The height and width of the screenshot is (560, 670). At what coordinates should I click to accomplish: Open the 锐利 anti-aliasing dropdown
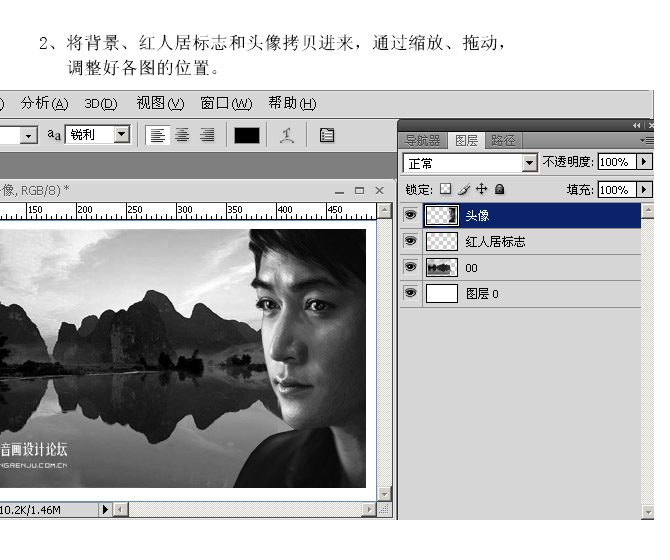point(122,135)
